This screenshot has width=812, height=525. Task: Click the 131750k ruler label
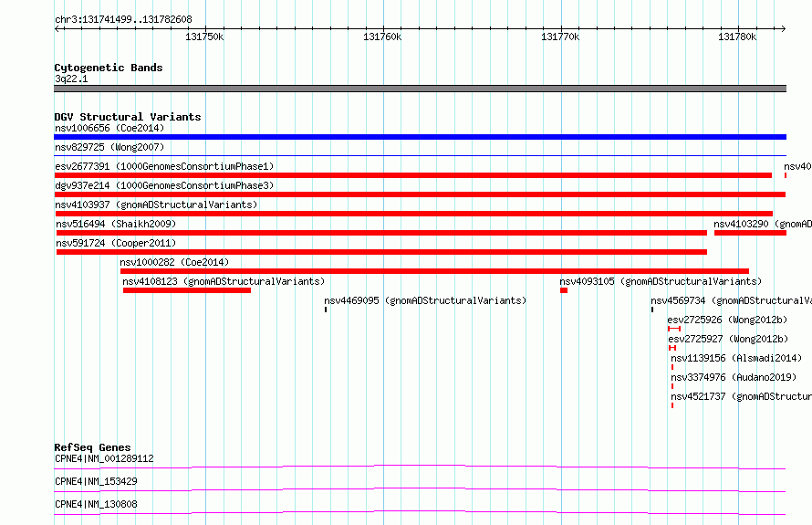[x=204, y=37]
